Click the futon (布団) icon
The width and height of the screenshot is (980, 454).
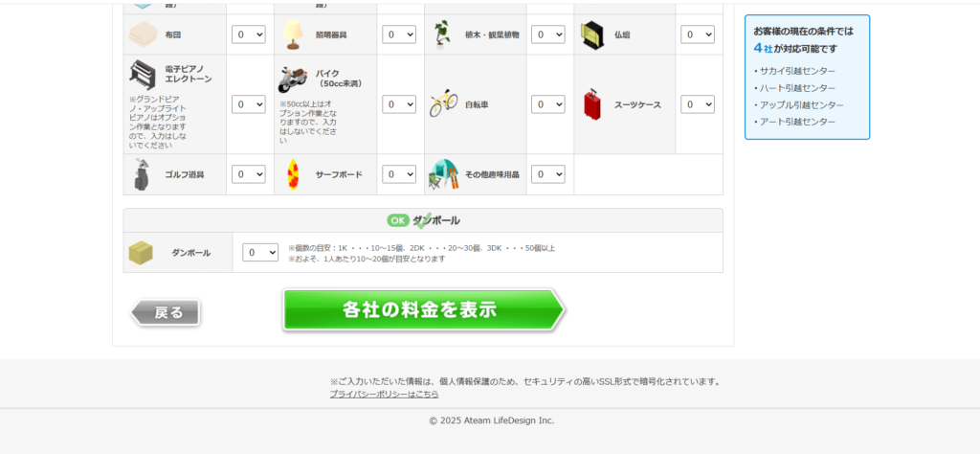pos(140,34)
